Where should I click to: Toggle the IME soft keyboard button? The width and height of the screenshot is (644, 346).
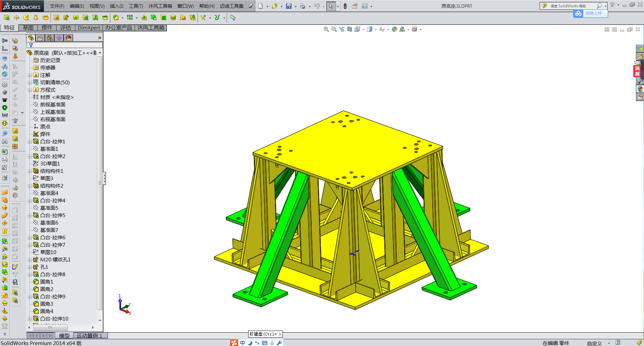pos(265,343)
